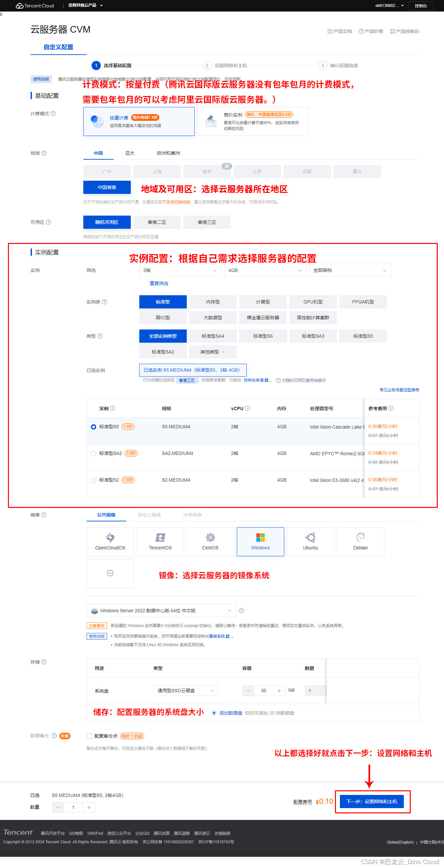444x868 pixels.
Task: Open the 4GB memory filter dropdown
Action: pyautogui.click(x=265, y=270)
